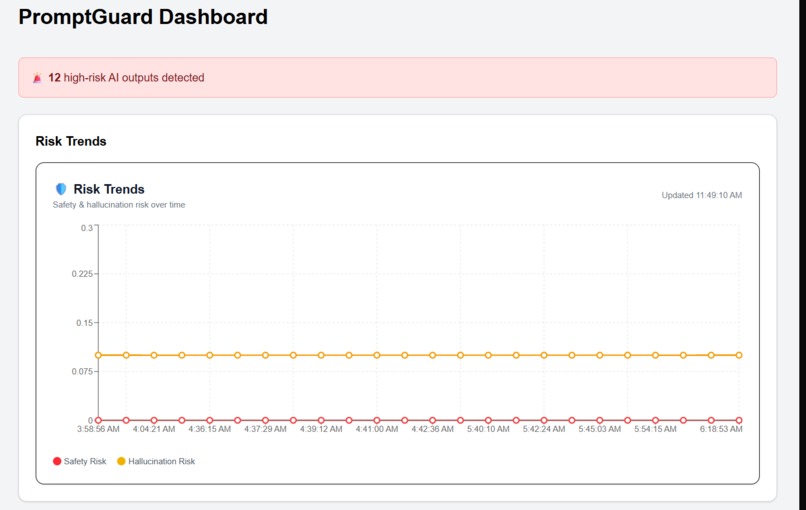Click the 'Updated 11:49:10 AM' timestamp
Image resolution: width=806 pixels, height=510 pixels.
point(702,195)
